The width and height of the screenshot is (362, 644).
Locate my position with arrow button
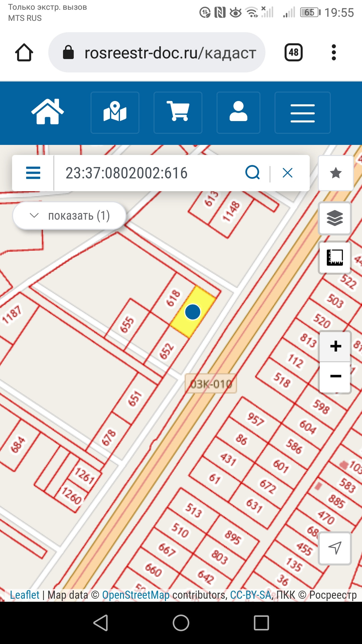(335, 548)
